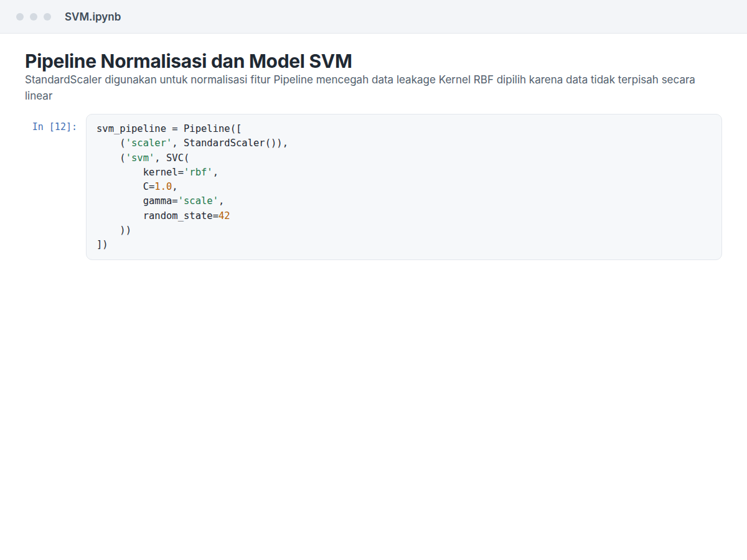Click the first gray window control dot
Viewport: 747px width, 560px height.
(20, 17)
